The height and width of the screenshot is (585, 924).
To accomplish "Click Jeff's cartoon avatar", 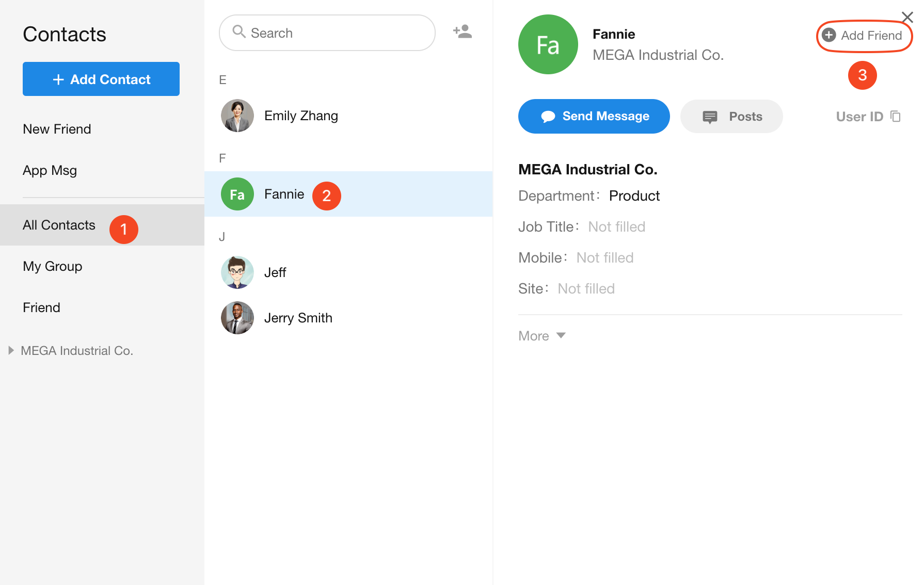I will [x=237, y=272].
